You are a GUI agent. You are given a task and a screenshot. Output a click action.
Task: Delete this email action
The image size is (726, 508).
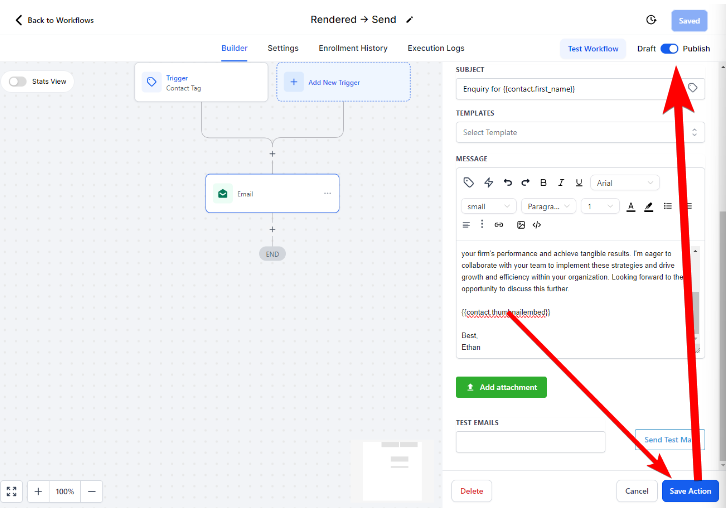click(x=471, y=491)
